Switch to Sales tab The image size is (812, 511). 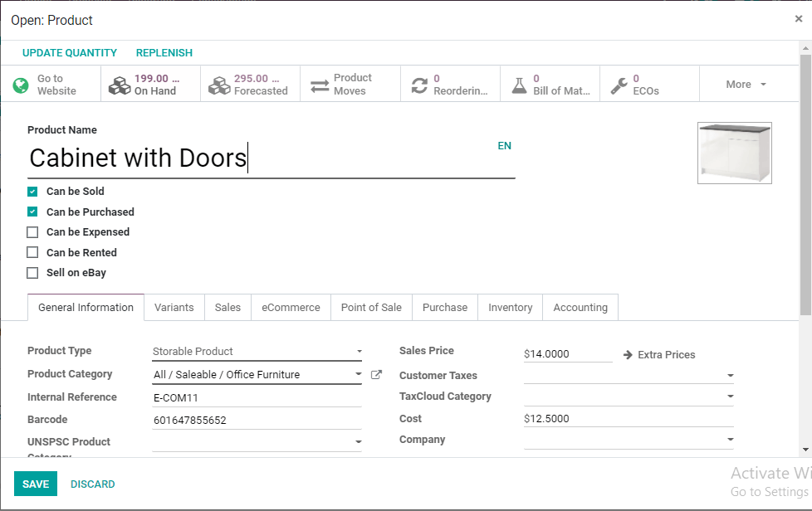coord(227,307)
